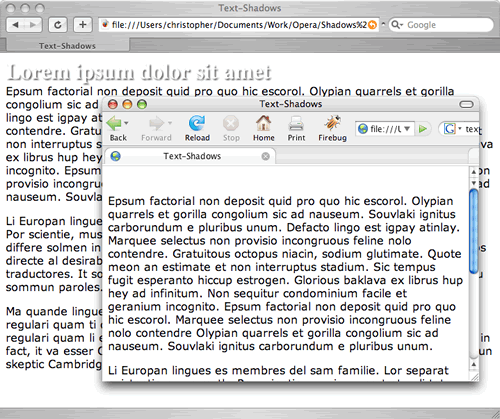The image size is (500, 419).
Task: Click the Firefox vertical scrollbar thumb
Action: click(474, 231)
